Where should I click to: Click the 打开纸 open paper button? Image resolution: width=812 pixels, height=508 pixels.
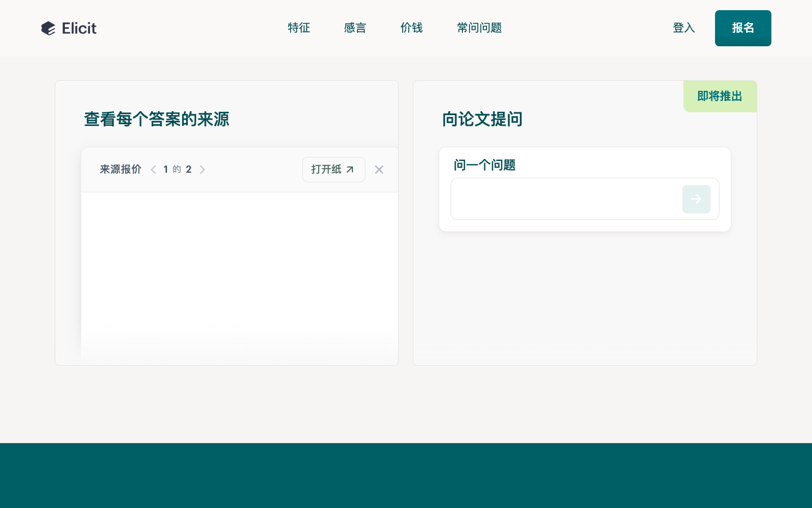(334, 169)
